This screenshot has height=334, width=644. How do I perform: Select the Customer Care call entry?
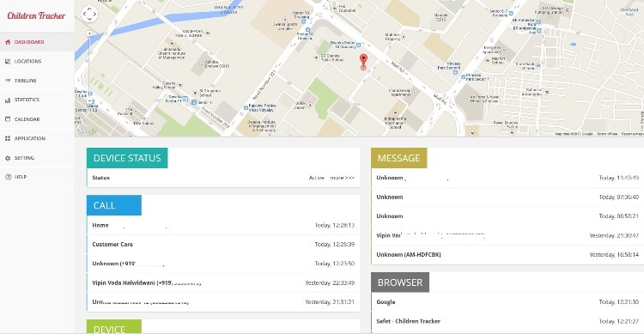tap(223, 245)
